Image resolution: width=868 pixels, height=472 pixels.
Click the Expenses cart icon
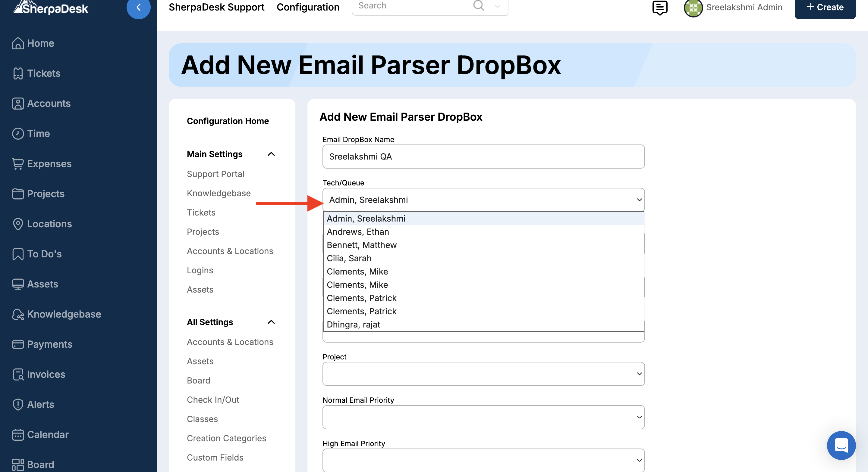(17, 164)
